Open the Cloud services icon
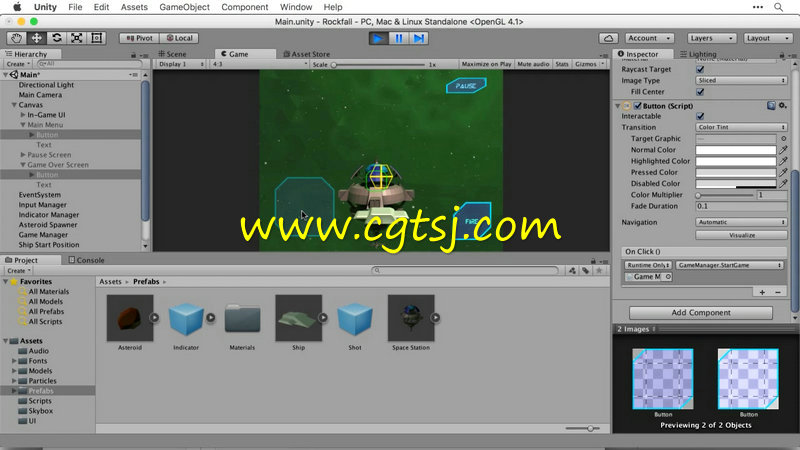 [x=609, y=38]
